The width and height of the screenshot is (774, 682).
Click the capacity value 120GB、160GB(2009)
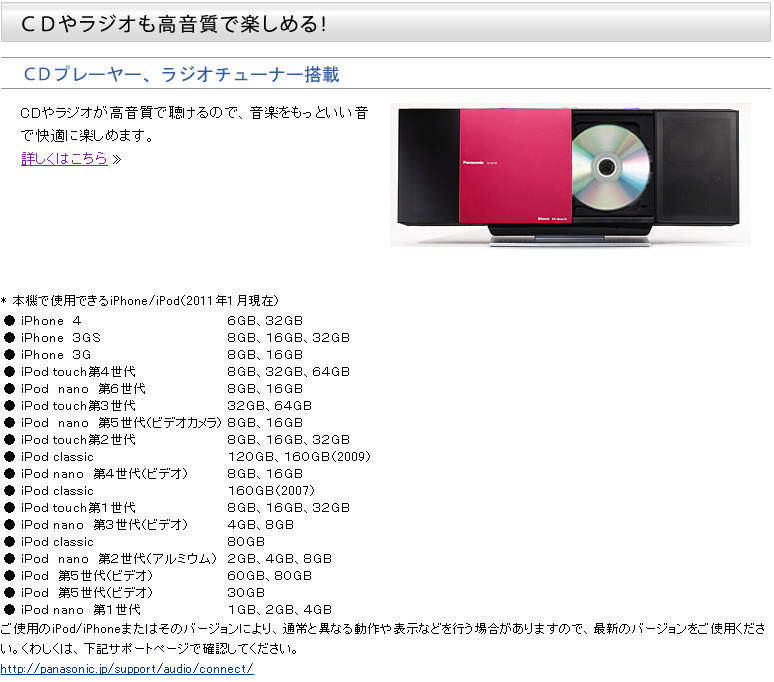click(x=299, y=456)
